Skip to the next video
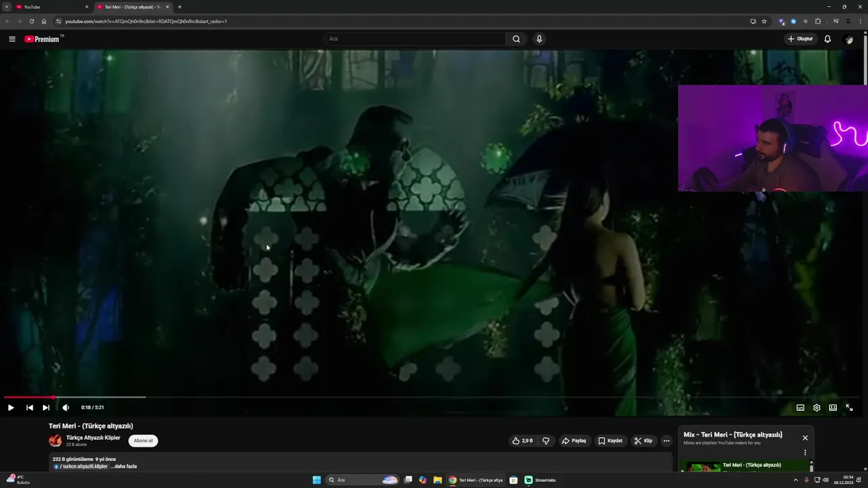Viewport: 868px width, 488px height. (x=45, y=407)
